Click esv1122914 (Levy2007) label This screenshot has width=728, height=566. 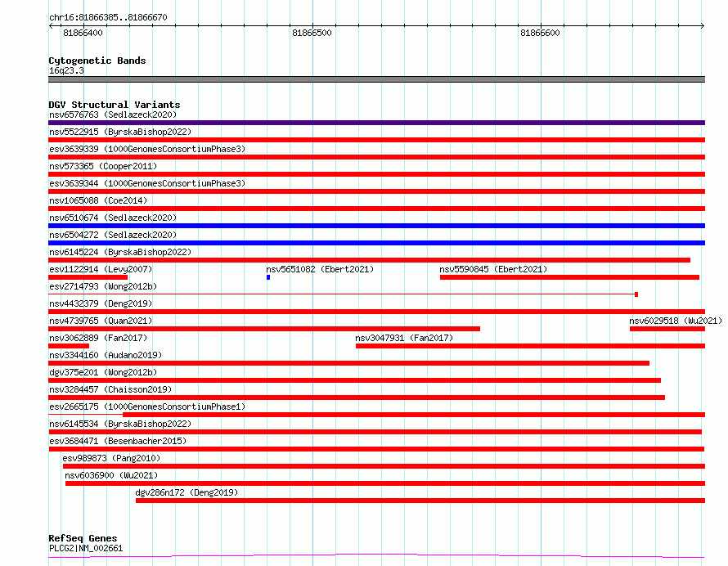click(x=101, y=269)
